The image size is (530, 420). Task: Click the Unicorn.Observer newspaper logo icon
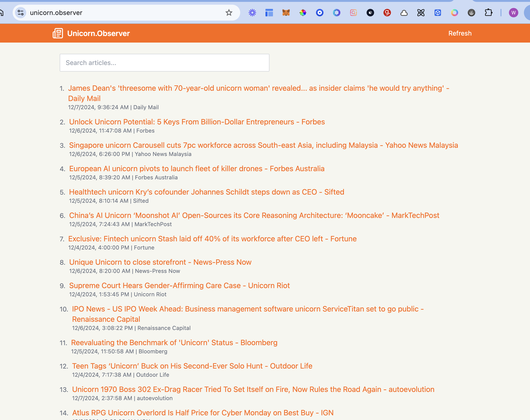coord(58,33)
